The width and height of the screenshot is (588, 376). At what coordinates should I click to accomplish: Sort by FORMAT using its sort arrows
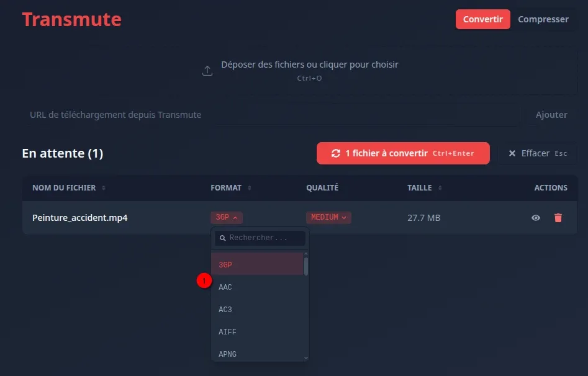coord(250,188)
